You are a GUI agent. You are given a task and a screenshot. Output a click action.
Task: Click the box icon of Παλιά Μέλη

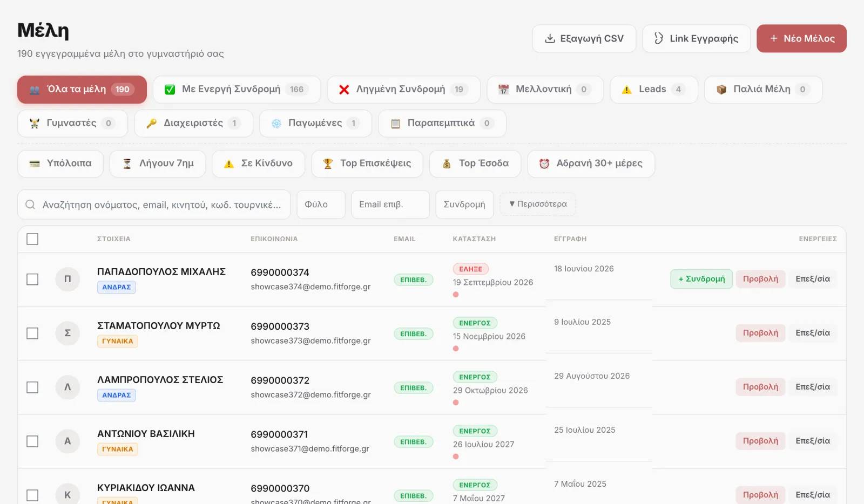pyautogui.click(x=721, y=90)
